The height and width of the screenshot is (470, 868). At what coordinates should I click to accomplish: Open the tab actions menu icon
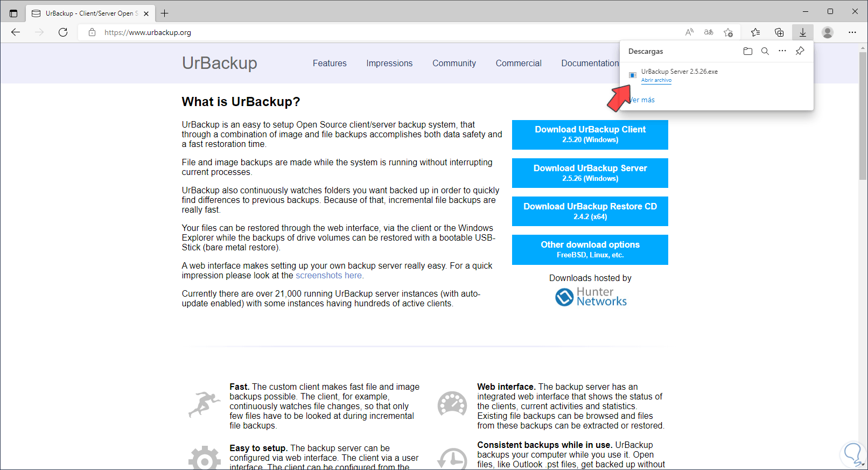tap(13, 13)
